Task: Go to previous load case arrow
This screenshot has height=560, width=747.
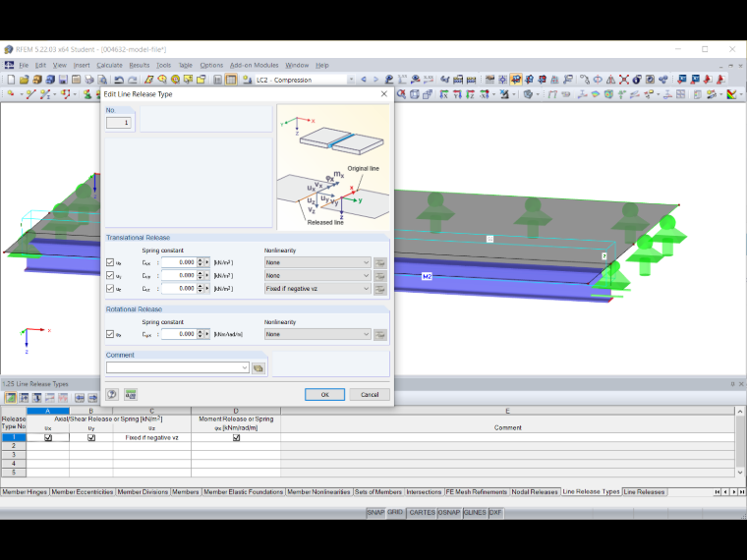Action: pyautogui.click(x=364, y=80)
